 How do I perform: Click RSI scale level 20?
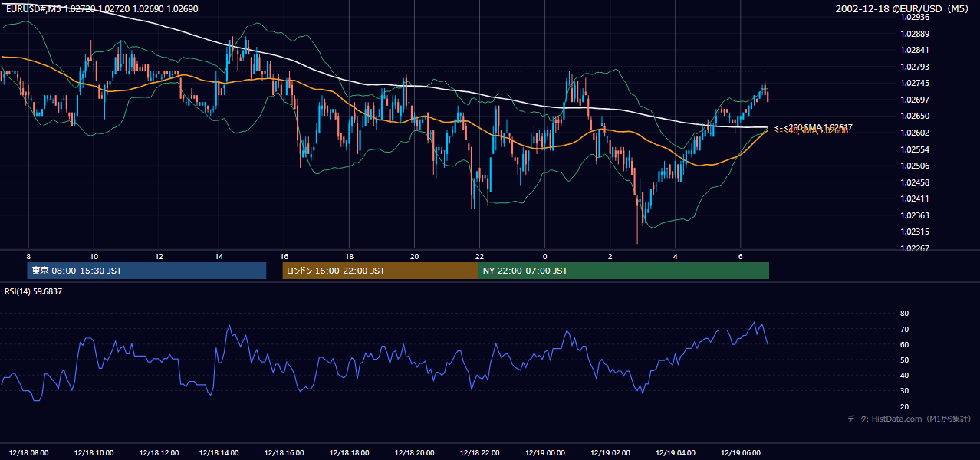(x=904, y=406)
